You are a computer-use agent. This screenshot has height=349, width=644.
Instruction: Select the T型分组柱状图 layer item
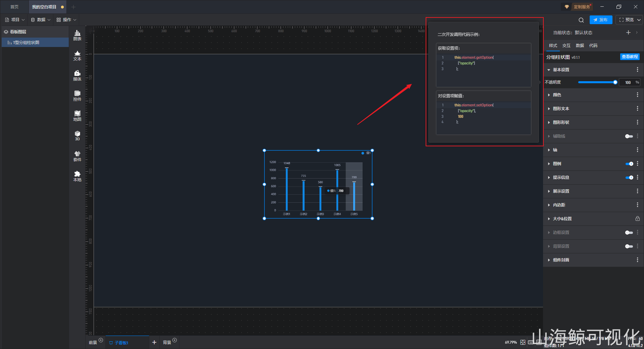coord(26,43)
